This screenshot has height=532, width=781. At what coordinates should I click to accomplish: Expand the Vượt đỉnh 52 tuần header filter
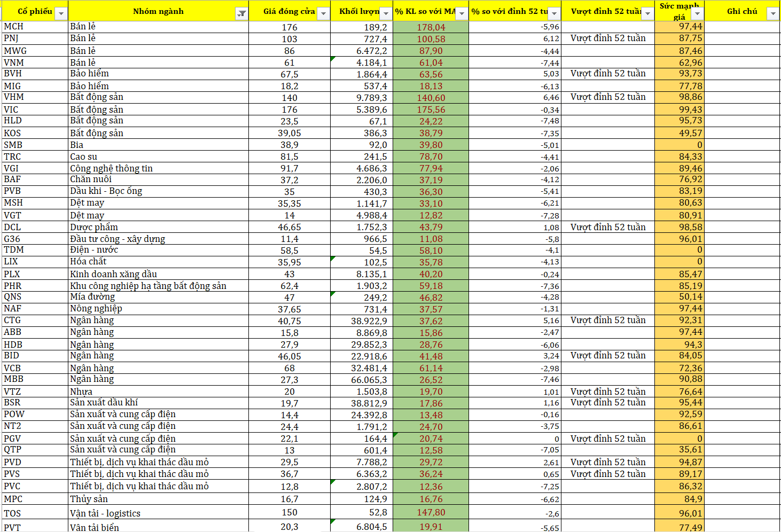click(x=647, y=14)
